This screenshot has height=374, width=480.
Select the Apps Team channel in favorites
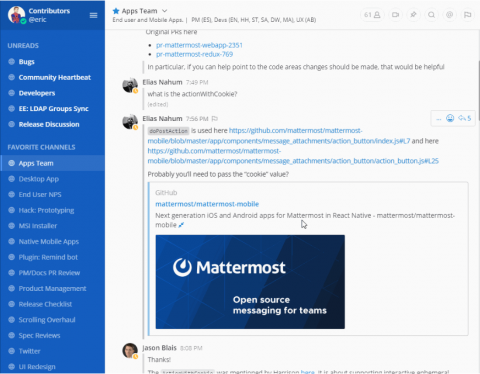coord(52,163)
